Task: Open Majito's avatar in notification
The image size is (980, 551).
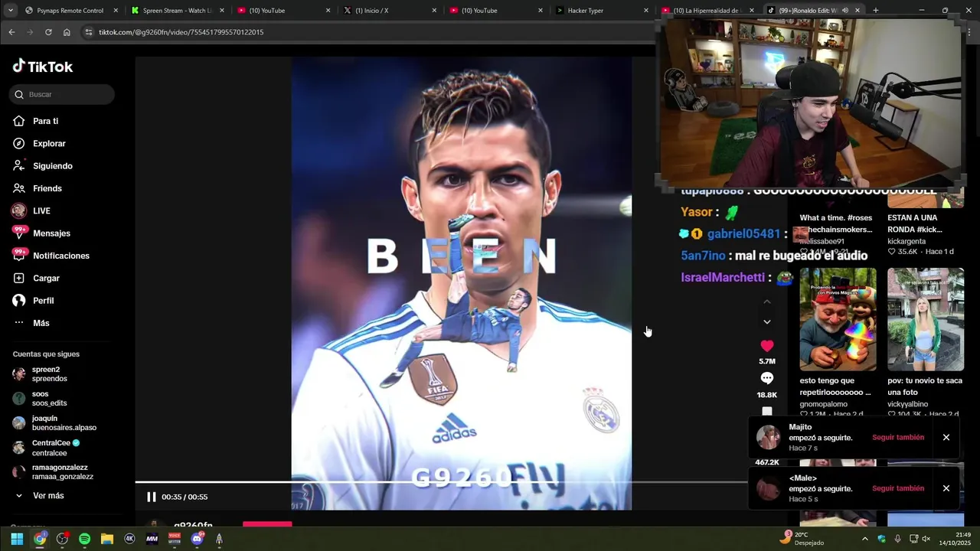Action: (x=768, y=437)
